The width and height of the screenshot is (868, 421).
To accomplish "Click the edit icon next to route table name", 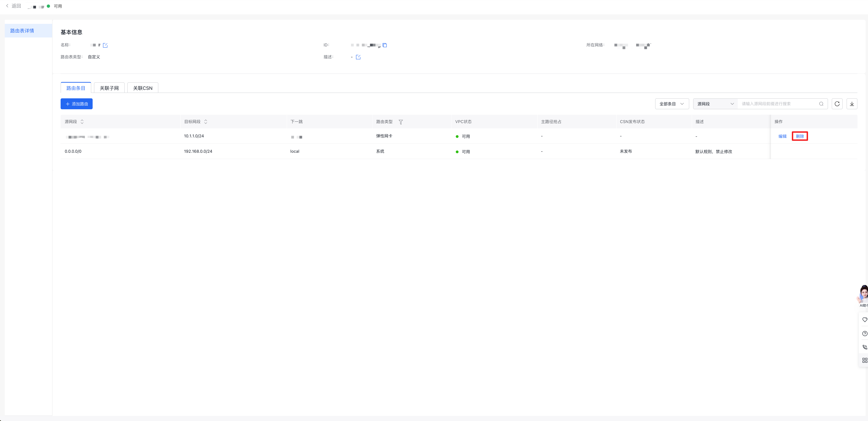I will click(105, 45).
